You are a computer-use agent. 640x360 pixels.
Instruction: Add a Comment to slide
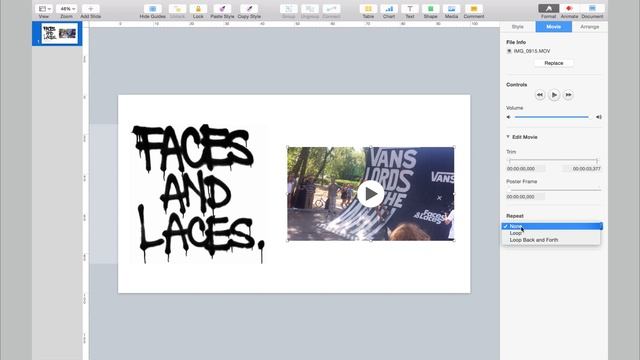pyautogui.click(x=474, y=9)
